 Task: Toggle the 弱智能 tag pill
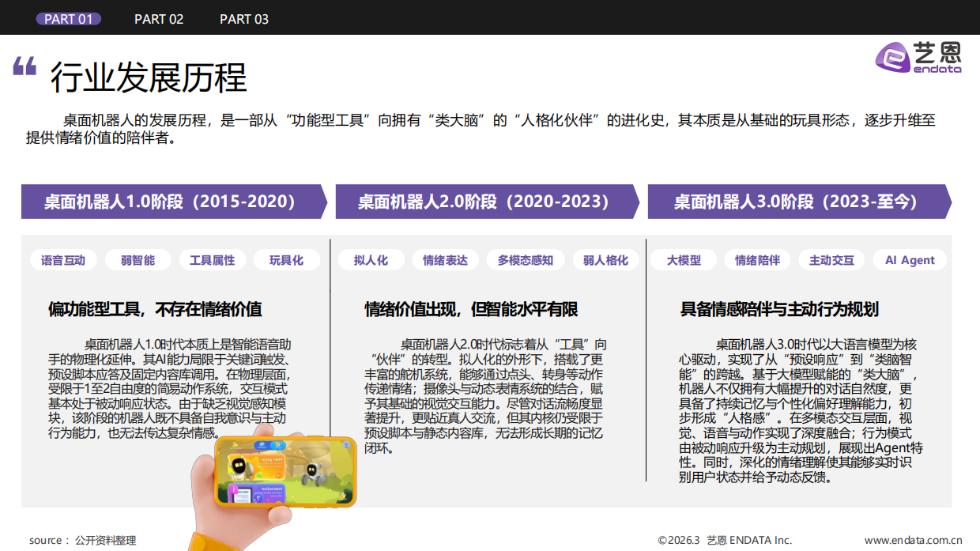pos(138,259)
